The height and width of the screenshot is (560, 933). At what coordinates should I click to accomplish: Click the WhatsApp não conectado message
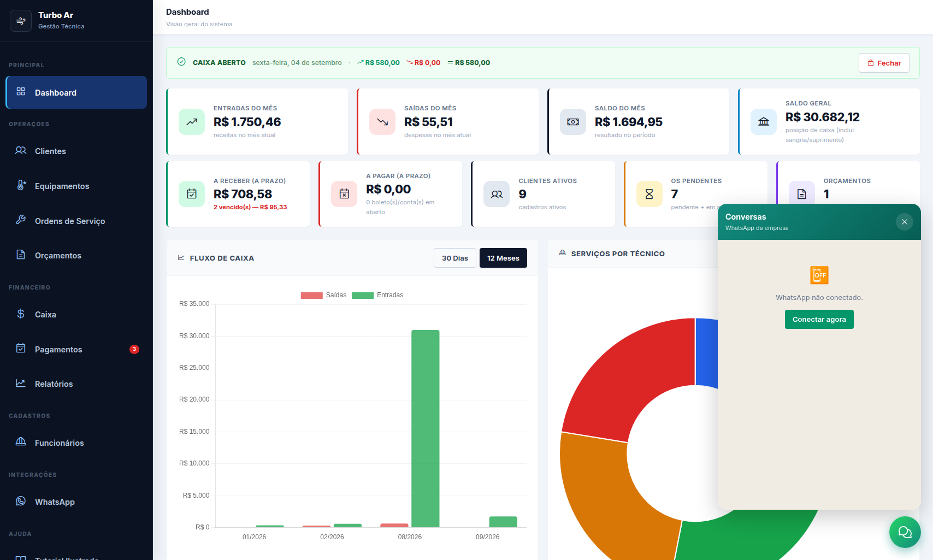point(819,298)
